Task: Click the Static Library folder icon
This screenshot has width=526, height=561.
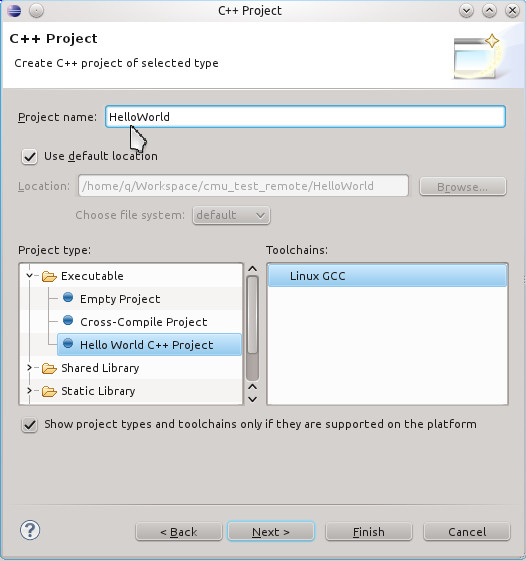Action: 49,391
